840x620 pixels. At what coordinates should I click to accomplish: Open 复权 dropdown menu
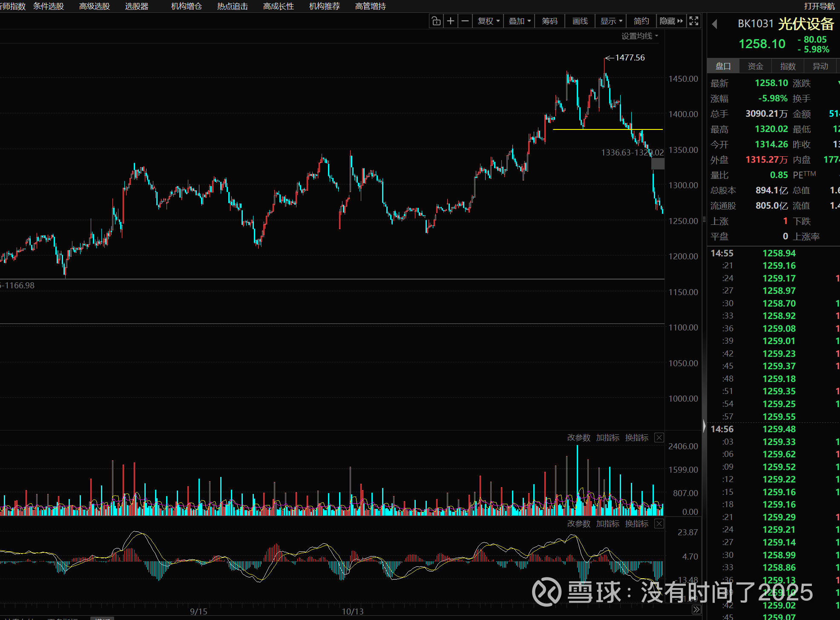click(489, 21)
